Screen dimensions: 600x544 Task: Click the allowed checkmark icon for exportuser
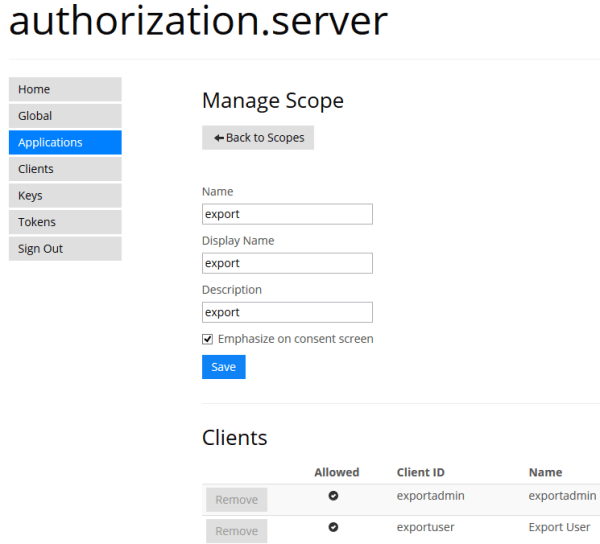[x=334, y=527]
